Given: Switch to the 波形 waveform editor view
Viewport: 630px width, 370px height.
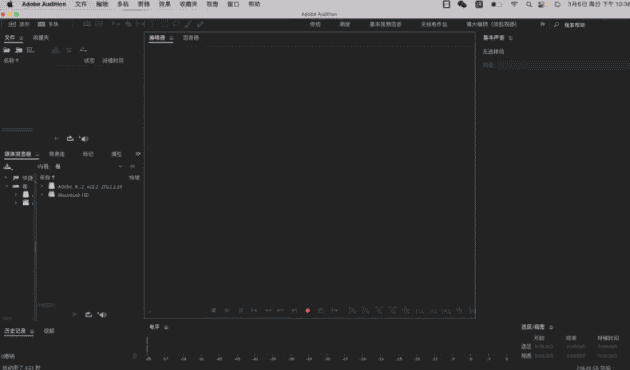Looking at the screenshot, I should 19,25.
